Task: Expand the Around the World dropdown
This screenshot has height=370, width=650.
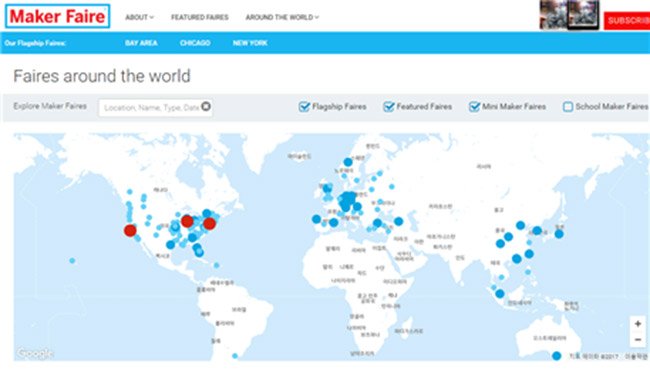Action: click(282, 17)
